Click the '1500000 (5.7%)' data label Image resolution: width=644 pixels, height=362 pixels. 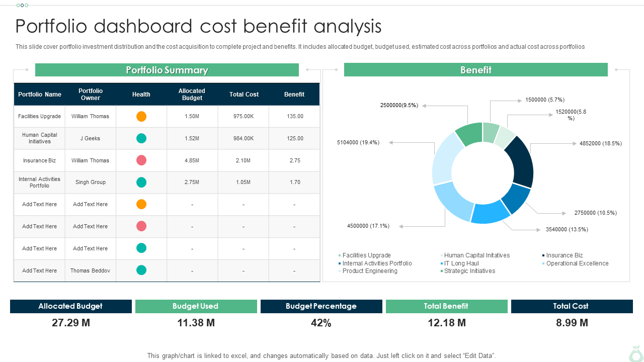coord(545,100)
